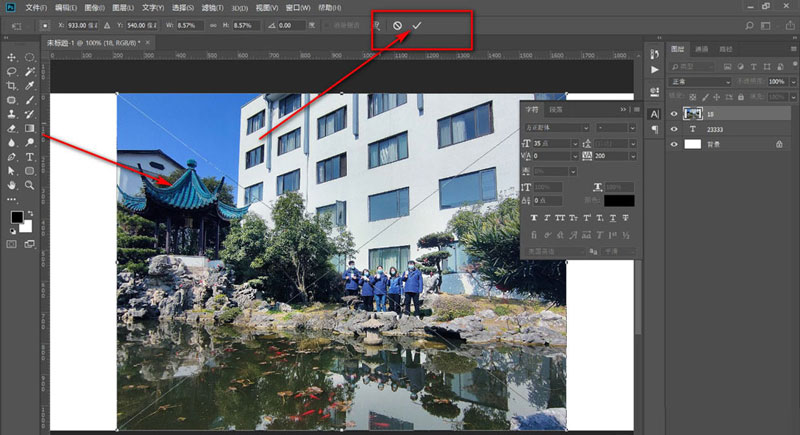800x435 pixels.
Task: Click the rotation angle input field
Action: tap(292, 25)
